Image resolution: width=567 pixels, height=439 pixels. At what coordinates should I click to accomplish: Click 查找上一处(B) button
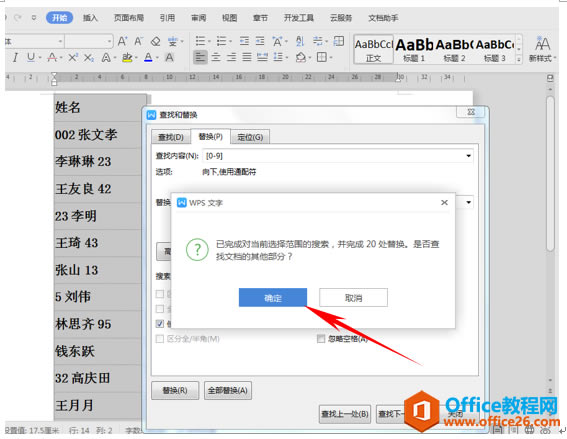[x=345, y=414]
